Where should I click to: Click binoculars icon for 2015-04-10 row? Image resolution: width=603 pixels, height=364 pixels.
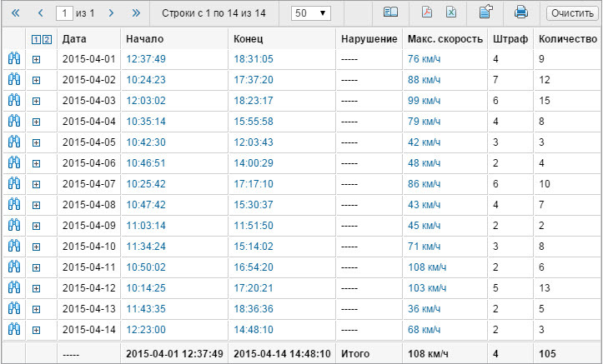point(14,246)
